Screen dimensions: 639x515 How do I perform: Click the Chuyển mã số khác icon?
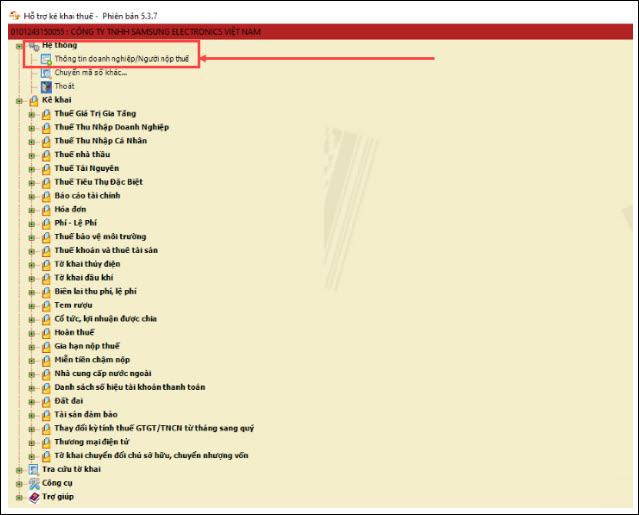pos(45,73)
